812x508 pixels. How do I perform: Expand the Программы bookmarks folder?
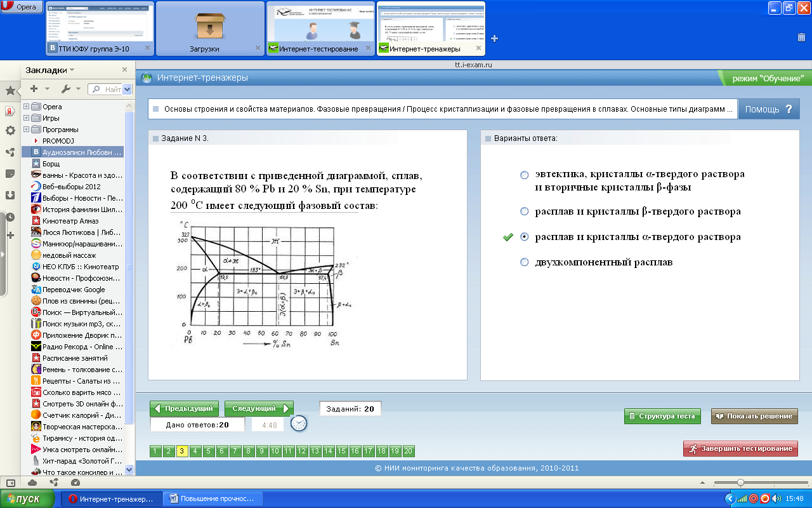(x=26, y=130)
